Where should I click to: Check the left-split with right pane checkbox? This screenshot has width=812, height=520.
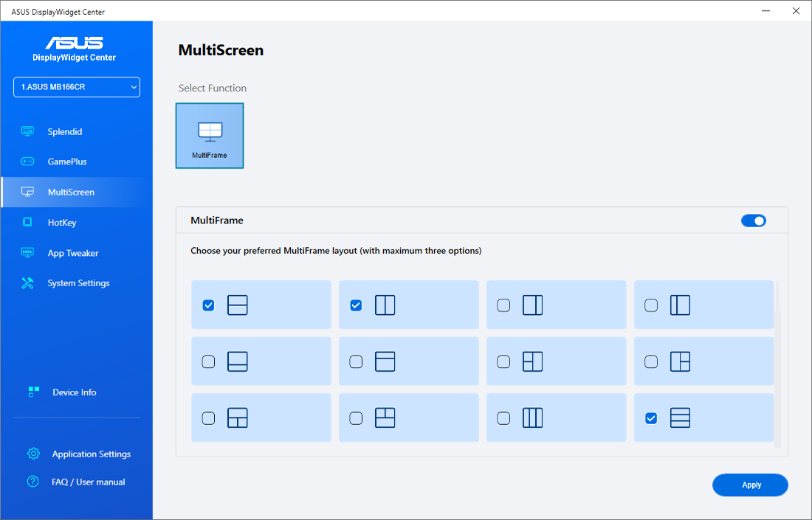503,361
